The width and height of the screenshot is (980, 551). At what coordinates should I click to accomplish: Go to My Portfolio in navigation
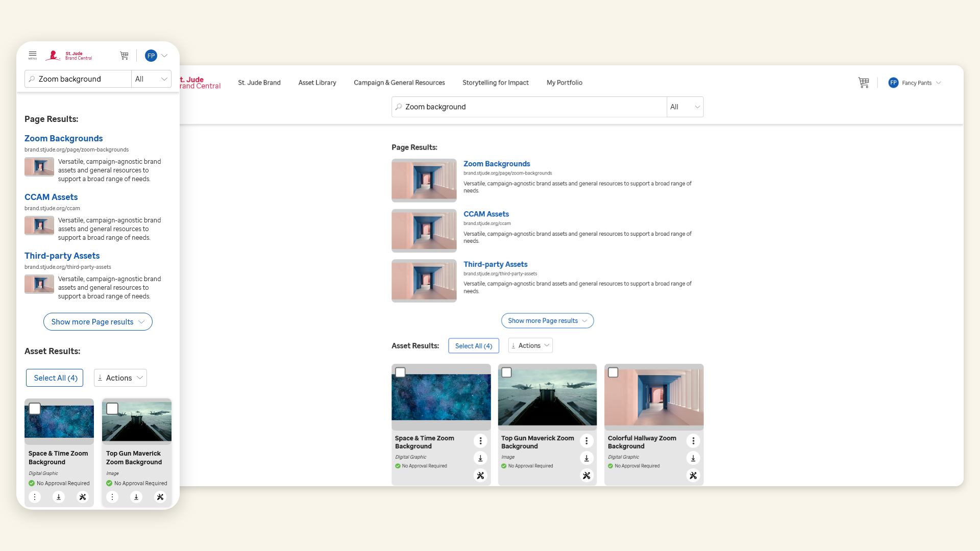tap(564, 83)
